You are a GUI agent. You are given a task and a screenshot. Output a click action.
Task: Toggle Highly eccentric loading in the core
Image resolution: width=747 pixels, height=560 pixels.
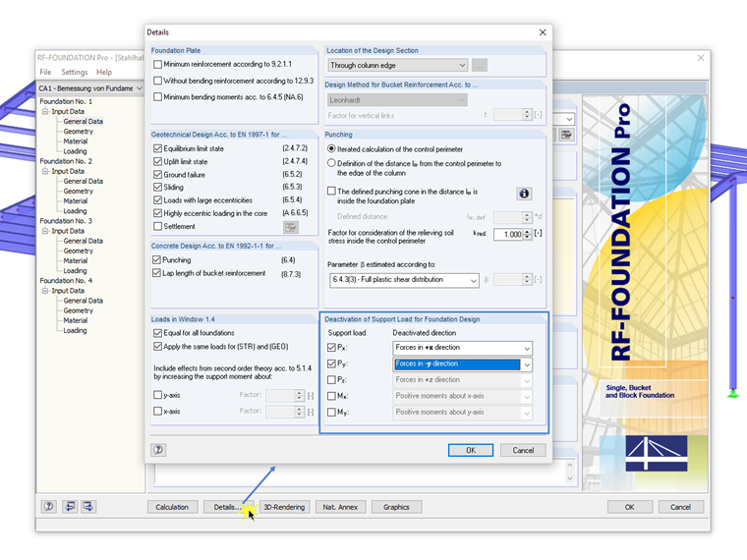pos(157,213)
